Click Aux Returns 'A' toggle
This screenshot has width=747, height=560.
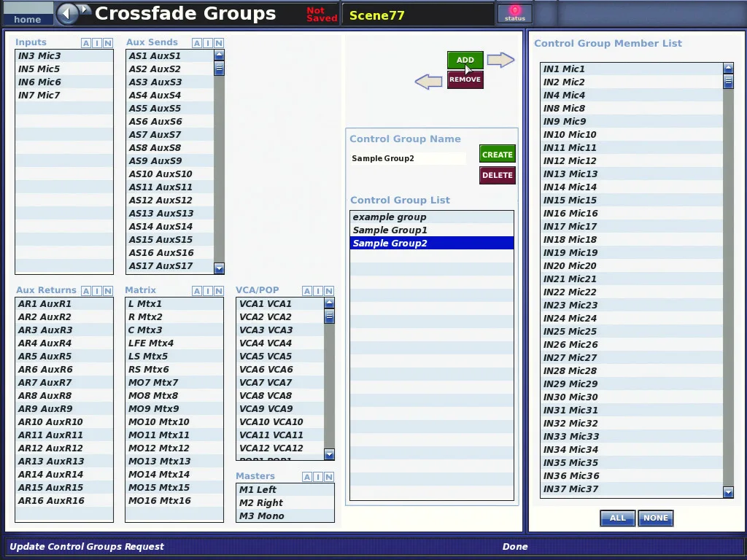[86, 291]
